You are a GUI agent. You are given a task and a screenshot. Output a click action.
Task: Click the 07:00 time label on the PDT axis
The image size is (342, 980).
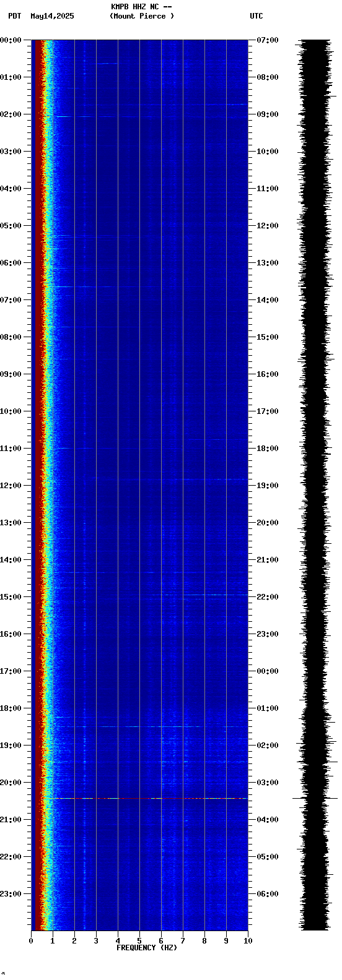coord(11,300)
